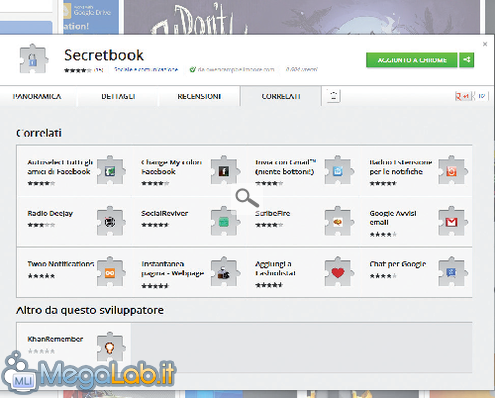Click the share button beside Aggiunto a Chrome
The image size is (495, 398).
pos(466,60)
